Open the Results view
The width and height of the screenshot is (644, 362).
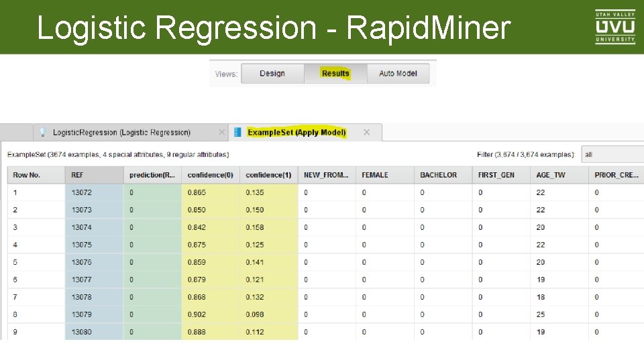[335, 74]
